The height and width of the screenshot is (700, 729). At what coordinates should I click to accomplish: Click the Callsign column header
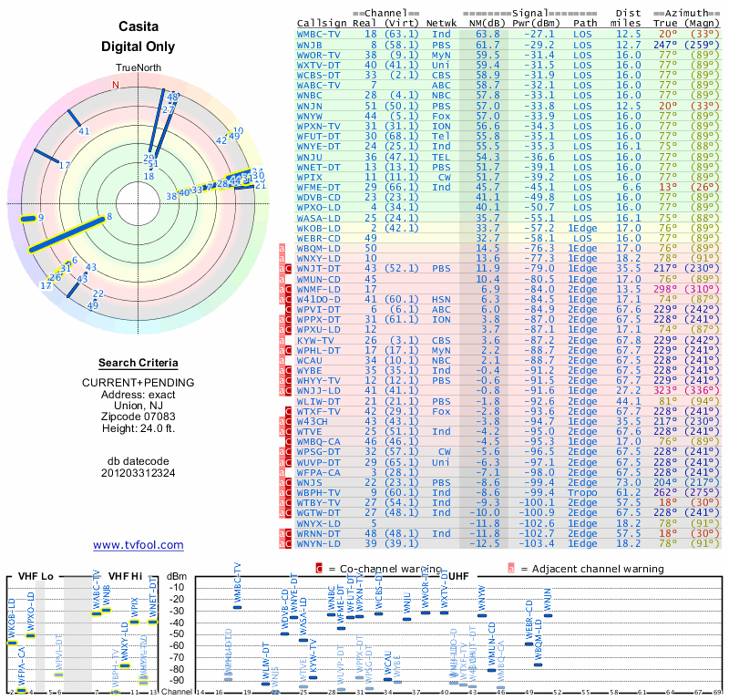(322, 24)
